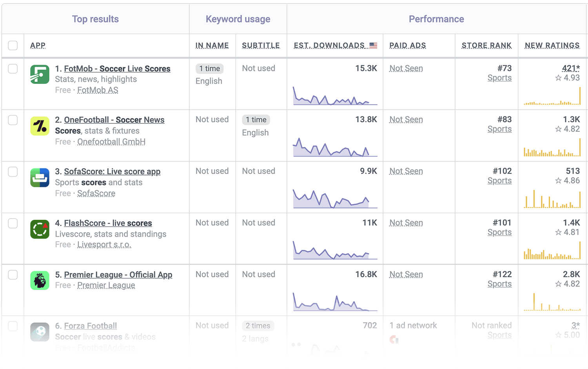Viewport: 588px width, 369px height.
Task: Click the Premier League new ratings bar chart
Action: [552, 302]
